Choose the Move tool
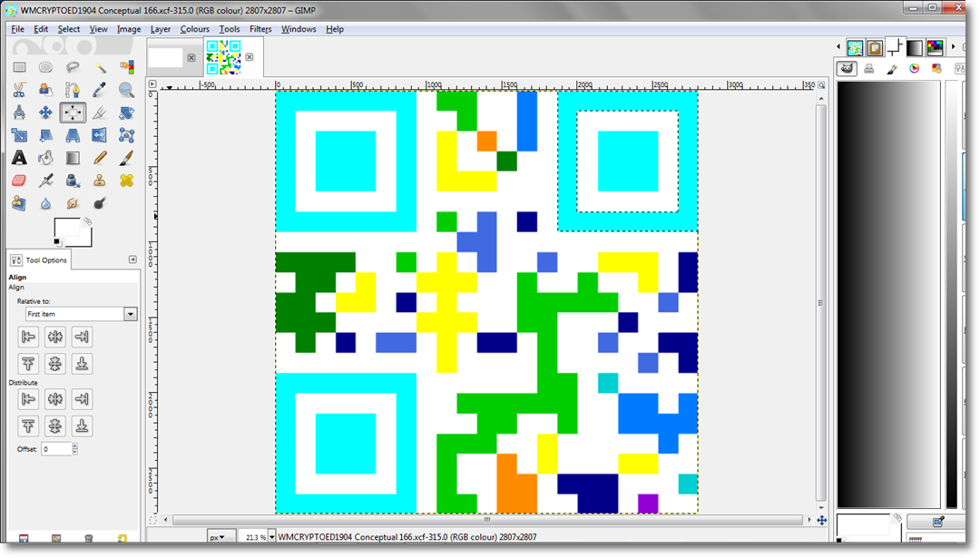This screenshot has width=980, height=558. pos(45,113)
